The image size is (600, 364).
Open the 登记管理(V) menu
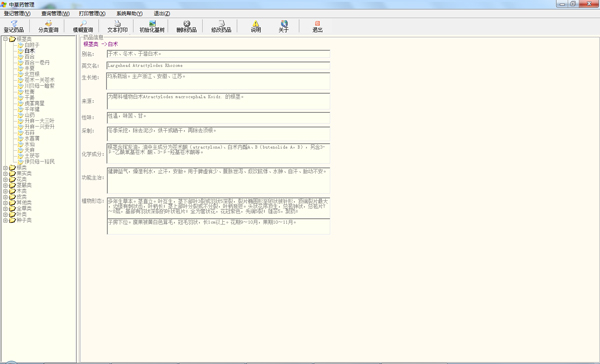pyautogui.click(x=17, y=13)
